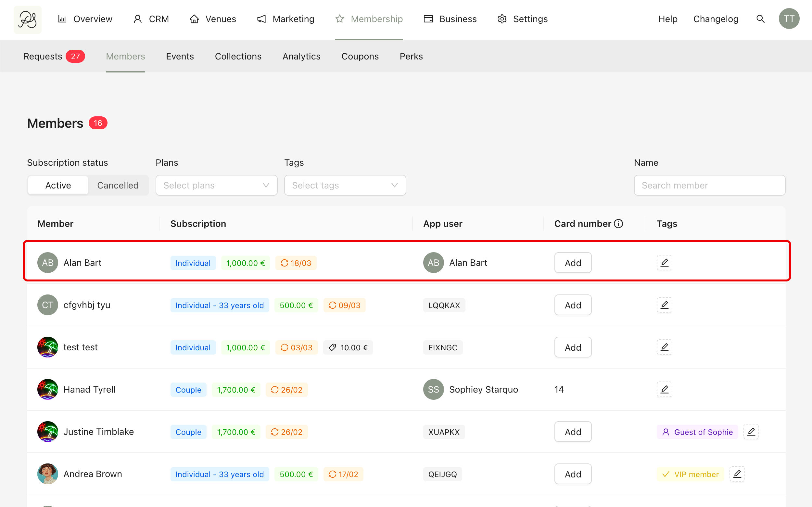Click Add button in Andrea Brown's row
The image size is (812, 507).
573,474
